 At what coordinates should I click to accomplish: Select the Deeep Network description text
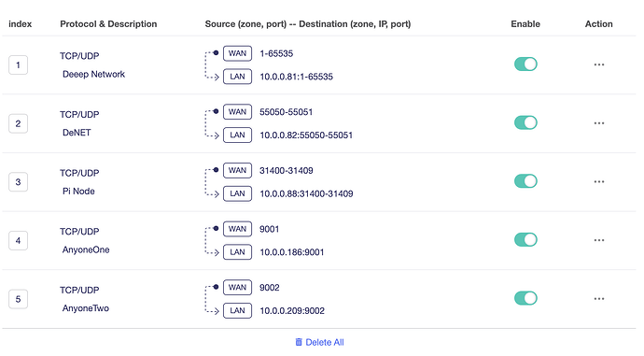coord(93,75)
